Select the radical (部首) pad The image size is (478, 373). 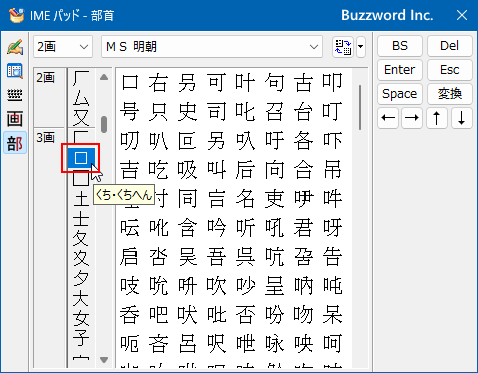point(15,143)
